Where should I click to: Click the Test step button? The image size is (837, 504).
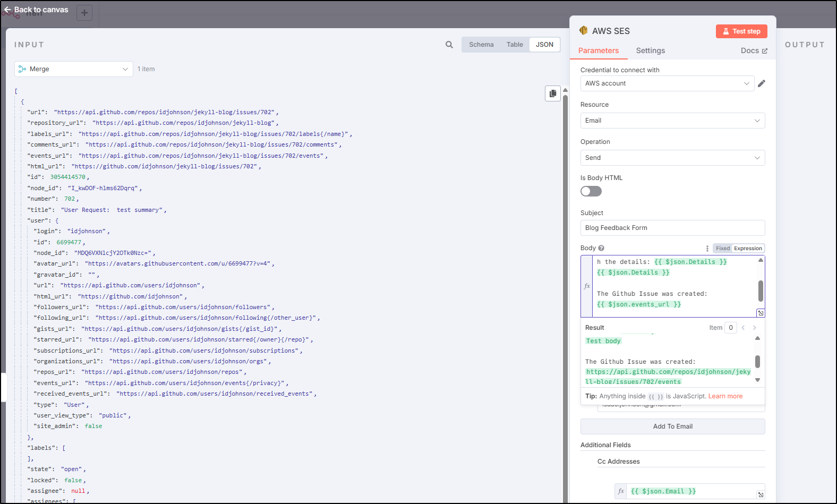point(741,31)
